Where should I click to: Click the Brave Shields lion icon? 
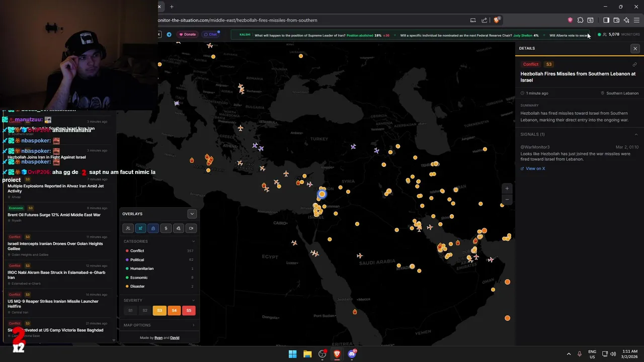click(x=497, y=20)
